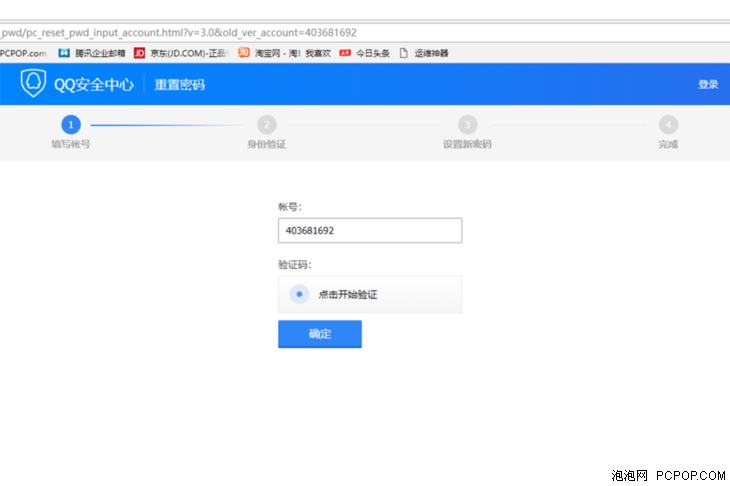Start verification via 点击开始验证 box
Screen dimensions: 730x486
coord(370,294)
